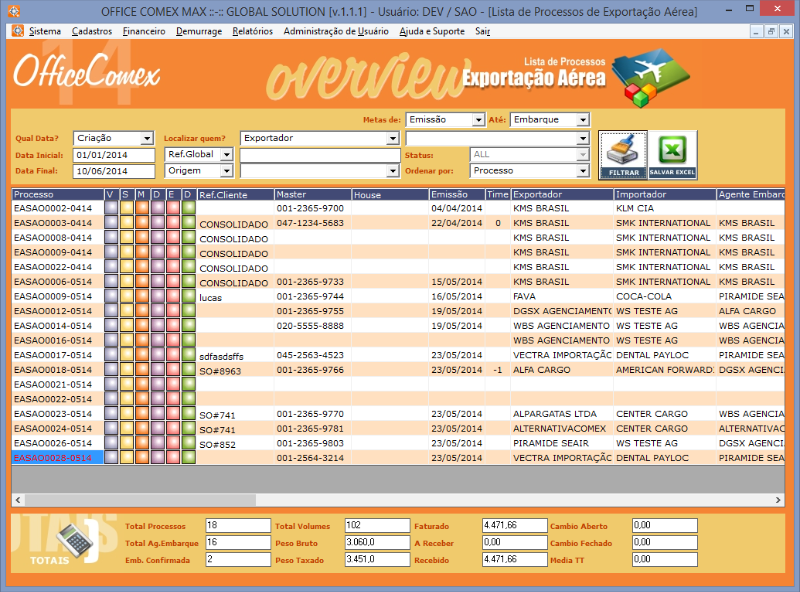Open the Financeiro menu
The height and width of the screenshot is (592, 800).
(x=144, y=31)
